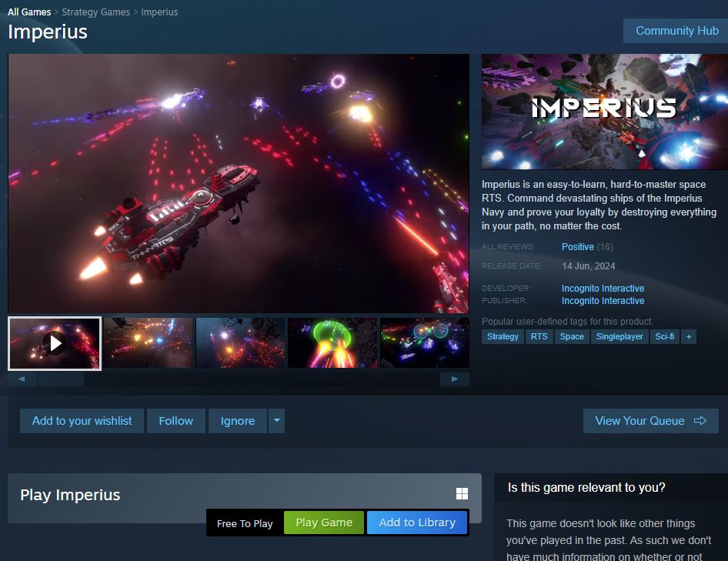The height and width of the screenshot is (561, 728).
Task: Open the Community Hub
Action: [x=676, y=31]
